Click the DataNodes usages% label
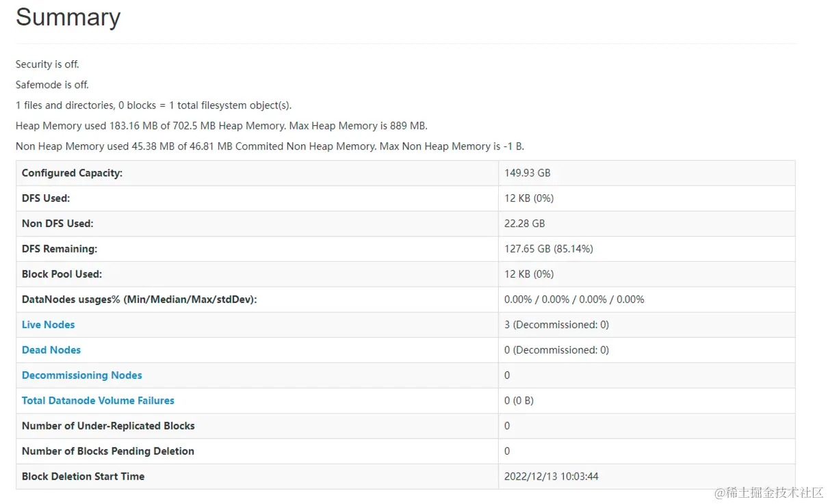828x504 pixels. (139, 300)
